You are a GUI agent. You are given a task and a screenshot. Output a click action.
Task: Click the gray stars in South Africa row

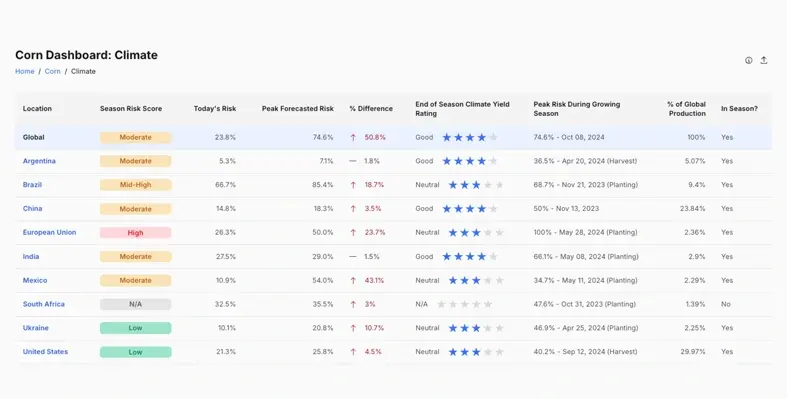pos(464,304)
